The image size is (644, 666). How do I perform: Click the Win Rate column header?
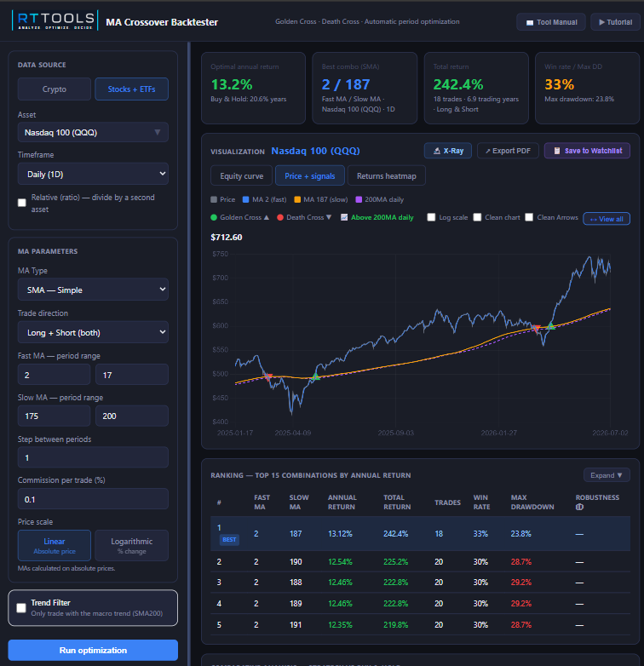482,502
